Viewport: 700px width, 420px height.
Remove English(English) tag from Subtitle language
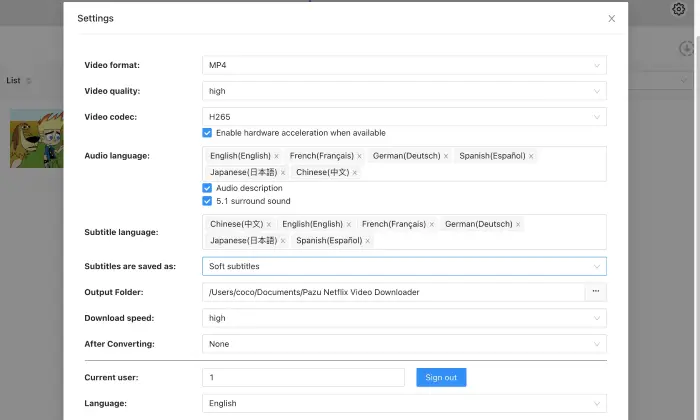tap(348, 225)
